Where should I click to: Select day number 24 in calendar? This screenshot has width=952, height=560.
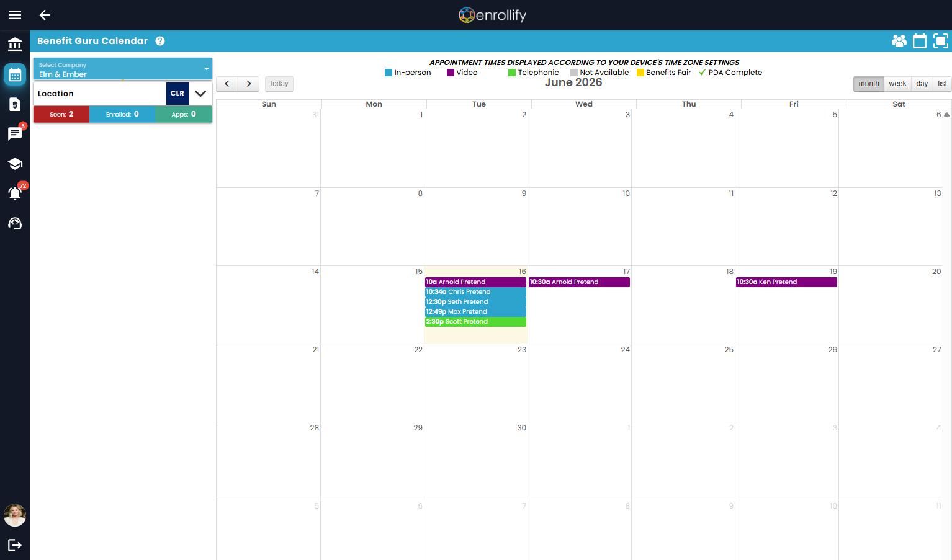(x=625, y=350)
